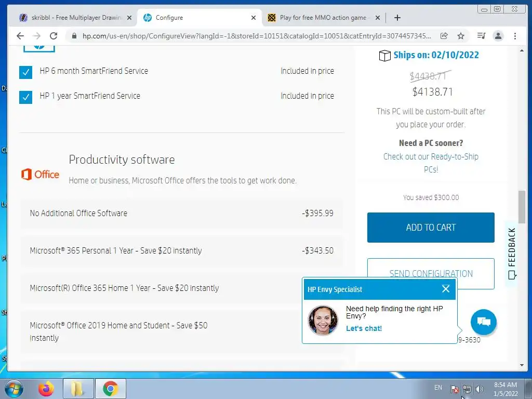Image resolution: width=532 pixels, height=399 pixels.
Task: Open the volume speaker icon in tray
Action: pyautogui.click(x=479, y=389)
